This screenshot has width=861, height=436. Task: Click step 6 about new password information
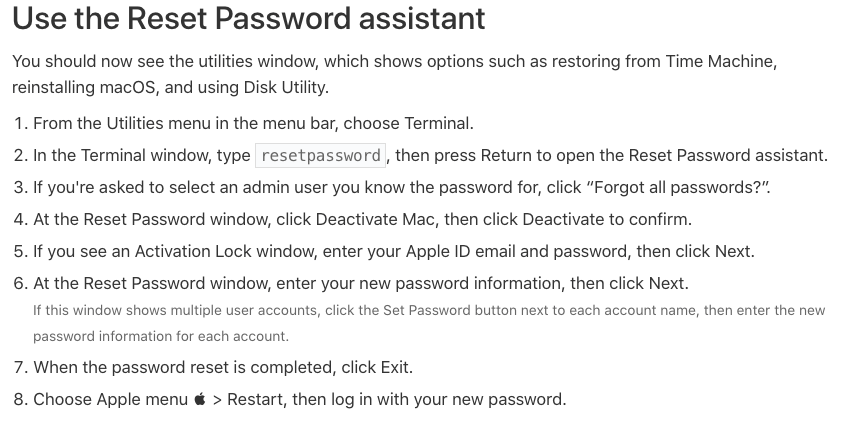pyautogui.click(x=351, y=283)
